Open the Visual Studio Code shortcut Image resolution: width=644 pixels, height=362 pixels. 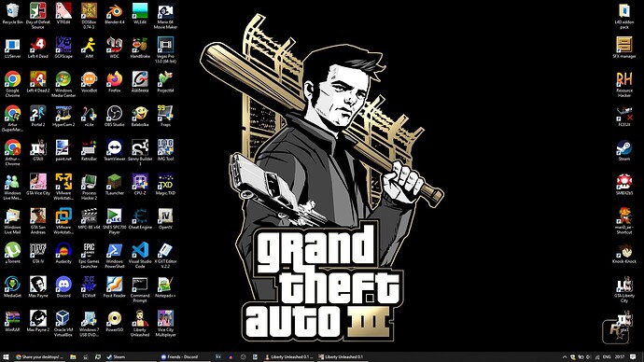pyautogui.click(x=140, y=255)
